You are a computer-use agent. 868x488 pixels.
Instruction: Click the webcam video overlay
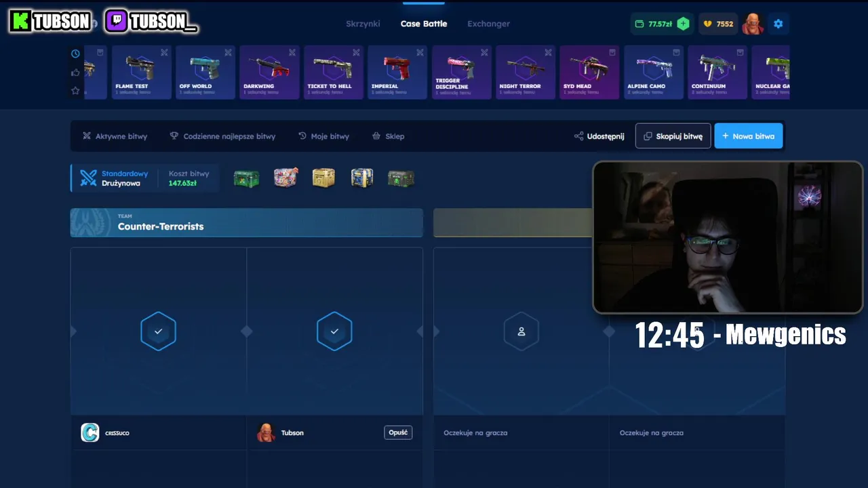coord(728,238)
